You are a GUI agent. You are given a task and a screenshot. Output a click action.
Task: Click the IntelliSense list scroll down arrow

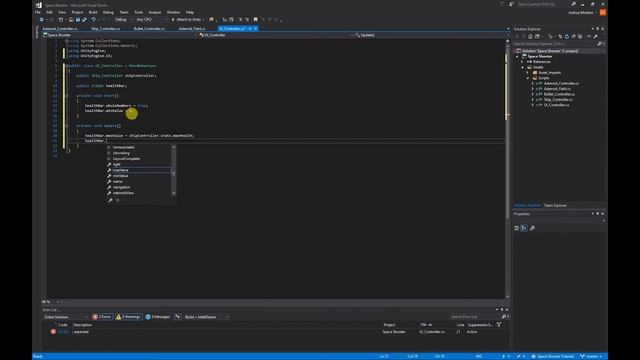174,193
